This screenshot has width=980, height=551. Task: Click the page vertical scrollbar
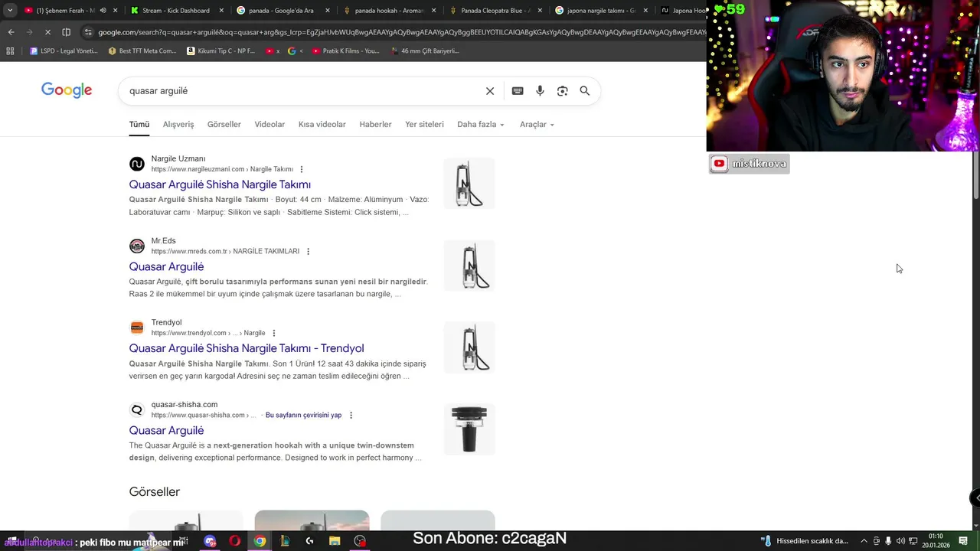coord(975,176)
